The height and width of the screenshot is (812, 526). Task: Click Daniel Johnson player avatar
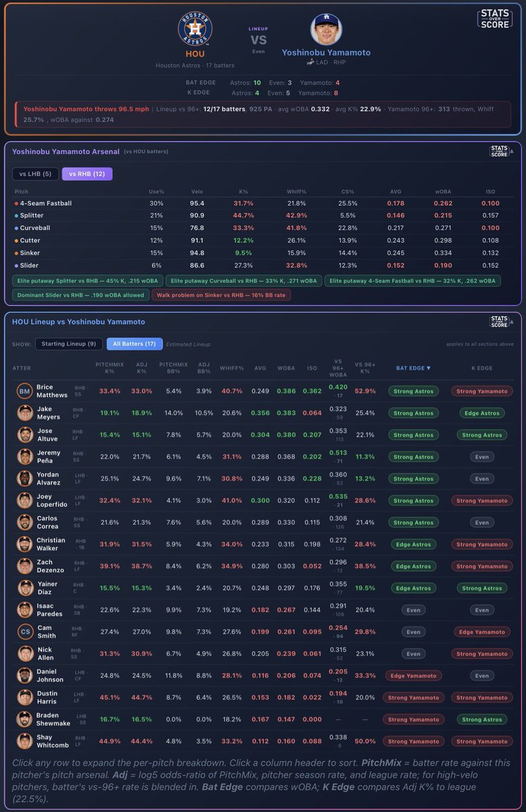[25, 675]
